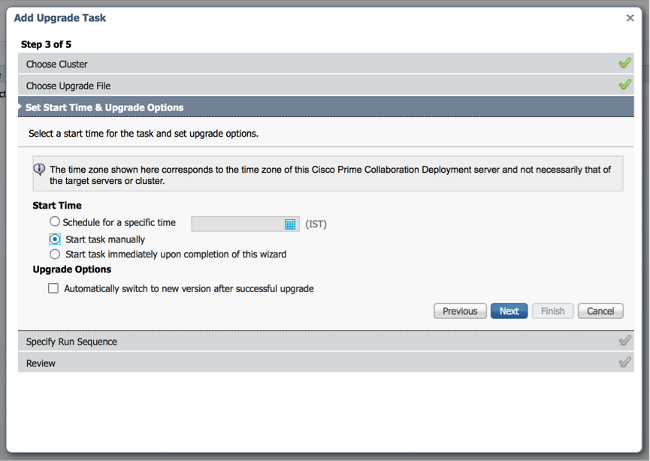Close the Add Upgrade Task dialog
The image size is (650, 461).
(x=629, y=17)
